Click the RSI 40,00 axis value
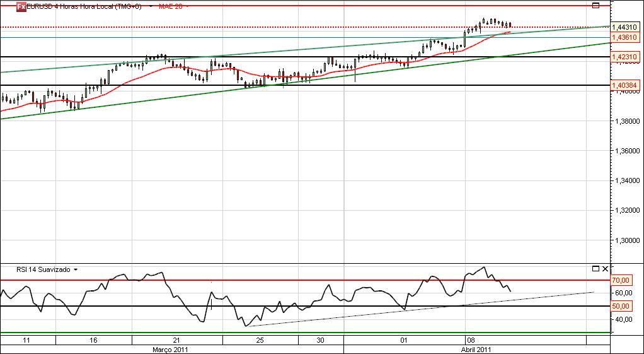This screenshot has width=644, height=354. (x=623, y=319)
